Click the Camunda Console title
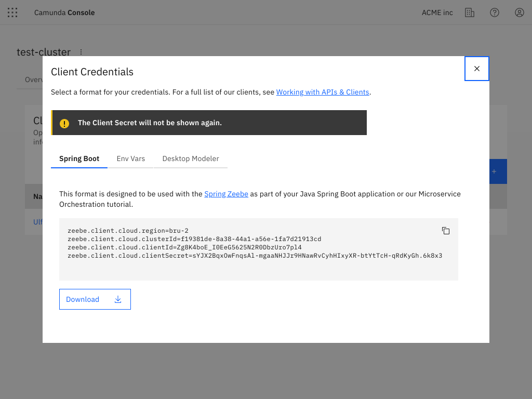The image size is (532, 399). coord(64,12)
